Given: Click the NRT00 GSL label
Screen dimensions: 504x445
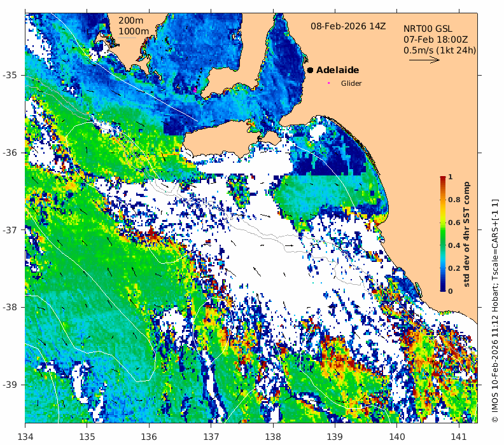Looking at the screenshot, I should point(428,29).
